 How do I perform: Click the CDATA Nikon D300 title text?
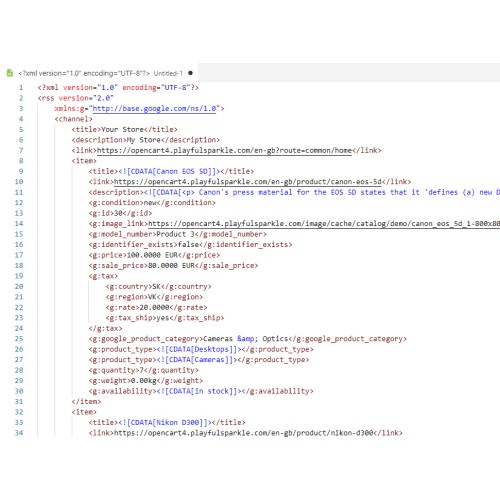pos(167,423)
